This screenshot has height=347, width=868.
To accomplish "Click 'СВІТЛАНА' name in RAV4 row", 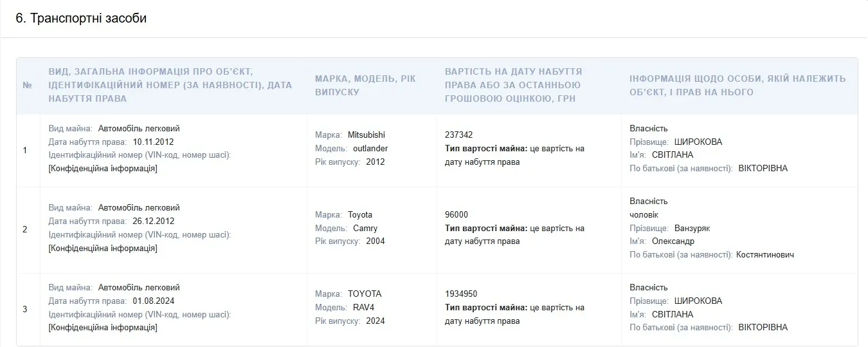I will click(x=673, y=314).
